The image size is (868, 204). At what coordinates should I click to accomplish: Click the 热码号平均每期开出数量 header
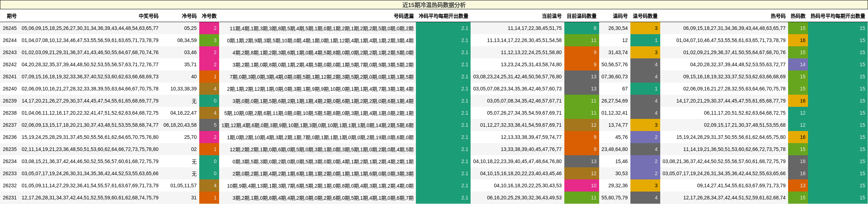pyautogui.click(x=838, y=16)
